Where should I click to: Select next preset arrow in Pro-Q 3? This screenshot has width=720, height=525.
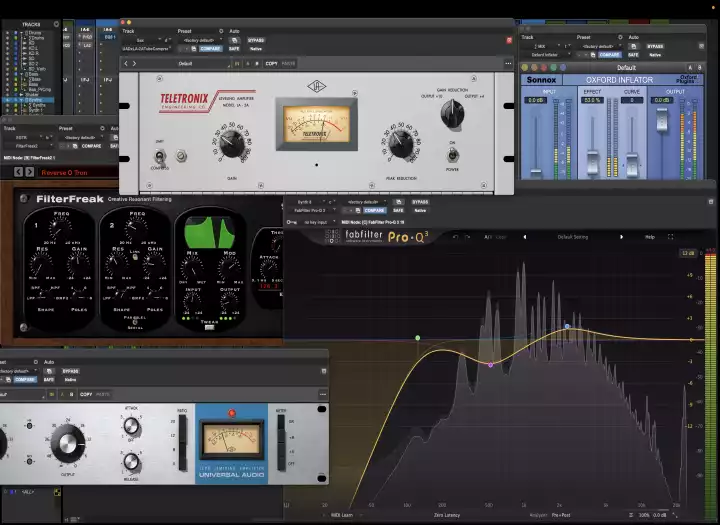pyautogui.click(x=622, y=237)
